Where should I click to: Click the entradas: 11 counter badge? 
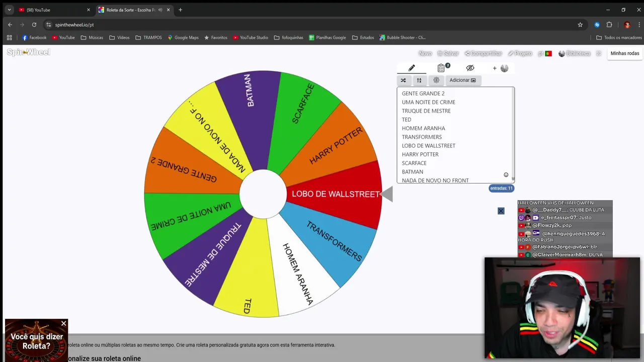click(x=501, y=188)
